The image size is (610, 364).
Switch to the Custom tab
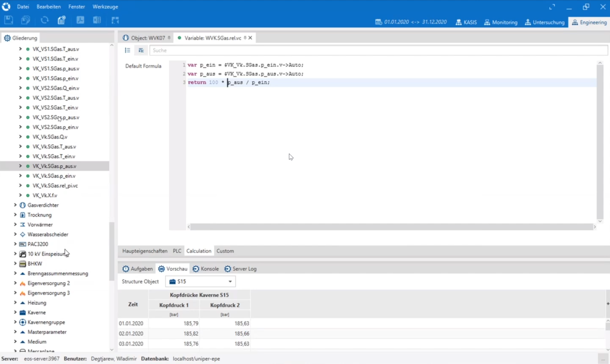[x=225, y=251]
